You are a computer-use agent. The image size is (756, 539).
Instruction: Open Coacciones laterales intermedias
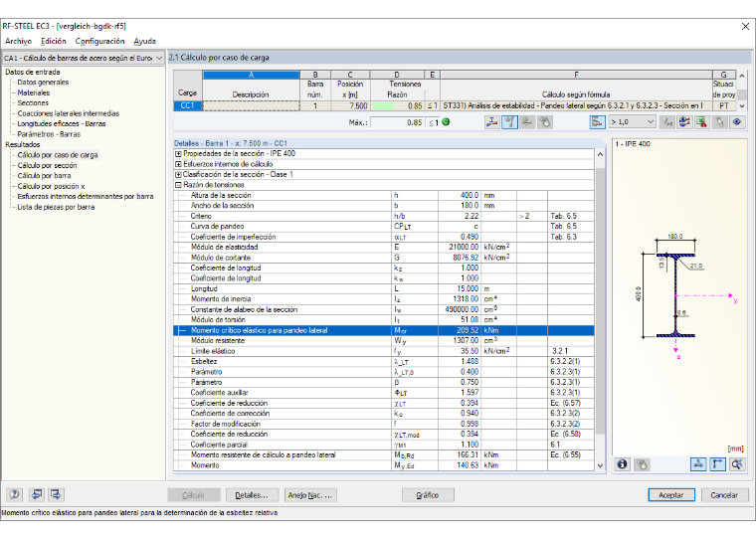point(69,113)
